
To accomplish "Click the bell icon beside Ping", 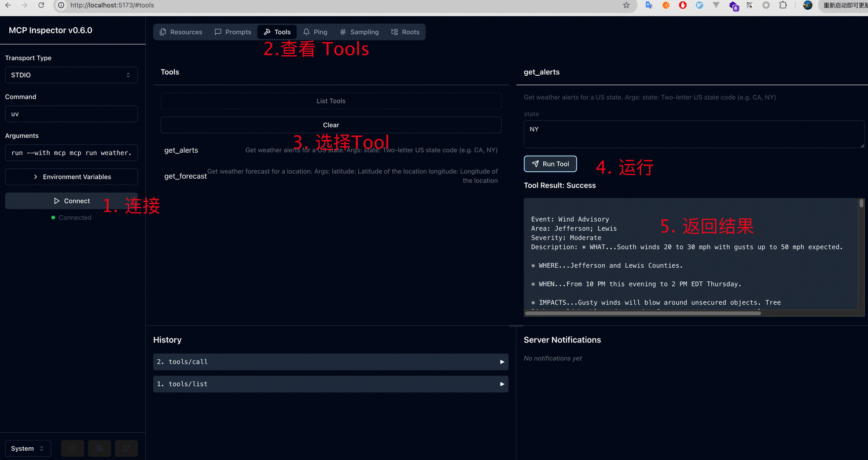I will (x=306, y=32).
